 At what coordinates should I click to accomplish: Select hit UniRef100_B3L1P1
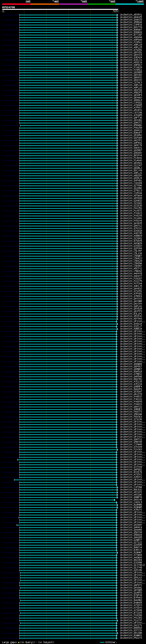point(131,313)
